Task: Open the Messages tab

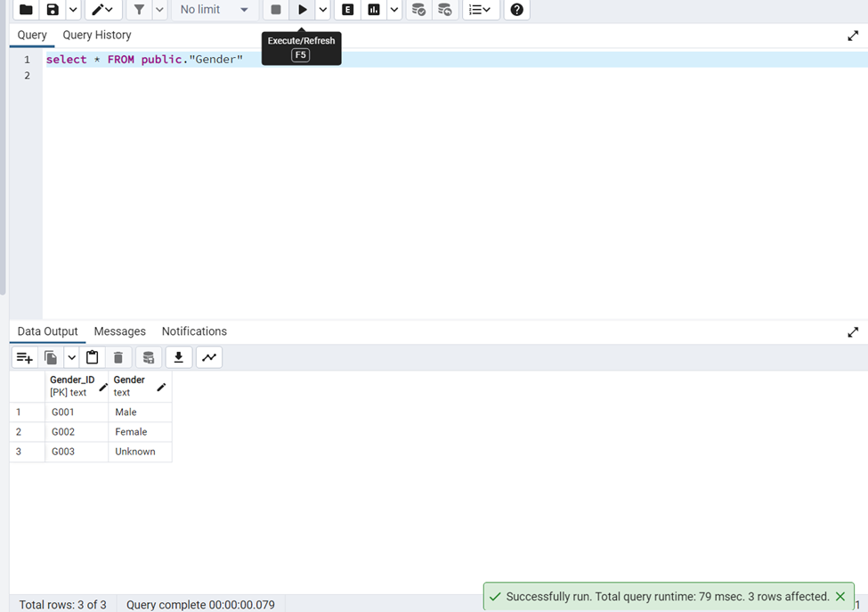Action: click(119, 331)
